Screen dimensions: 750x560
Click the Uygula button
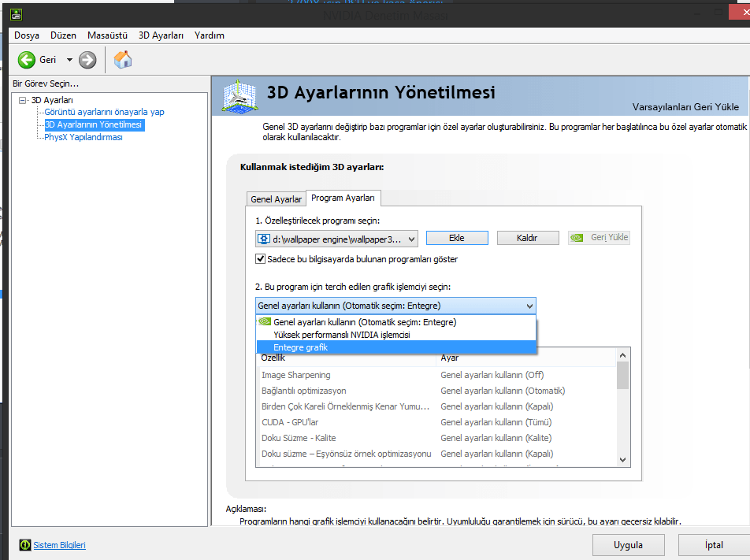[x=628, y=545]
